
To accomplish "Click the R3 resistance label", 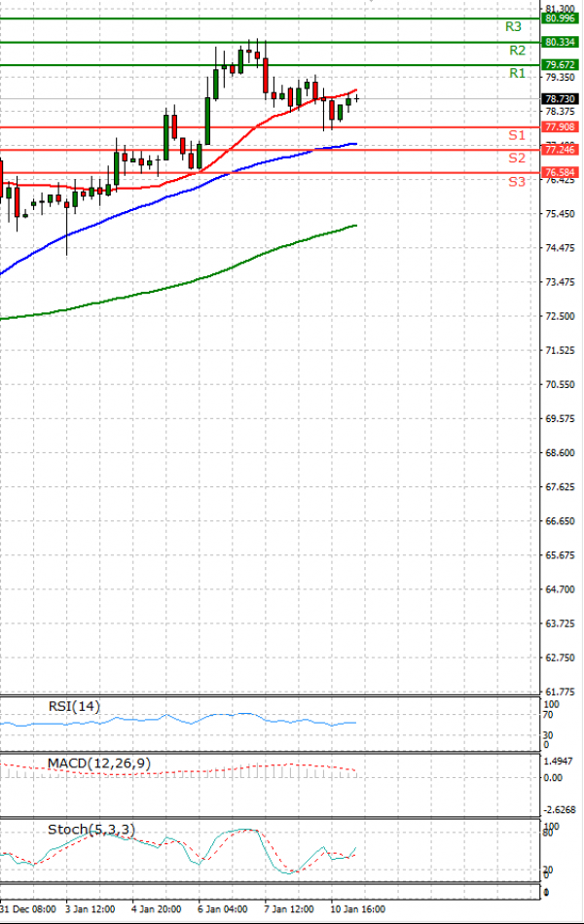I will point(513,27).
